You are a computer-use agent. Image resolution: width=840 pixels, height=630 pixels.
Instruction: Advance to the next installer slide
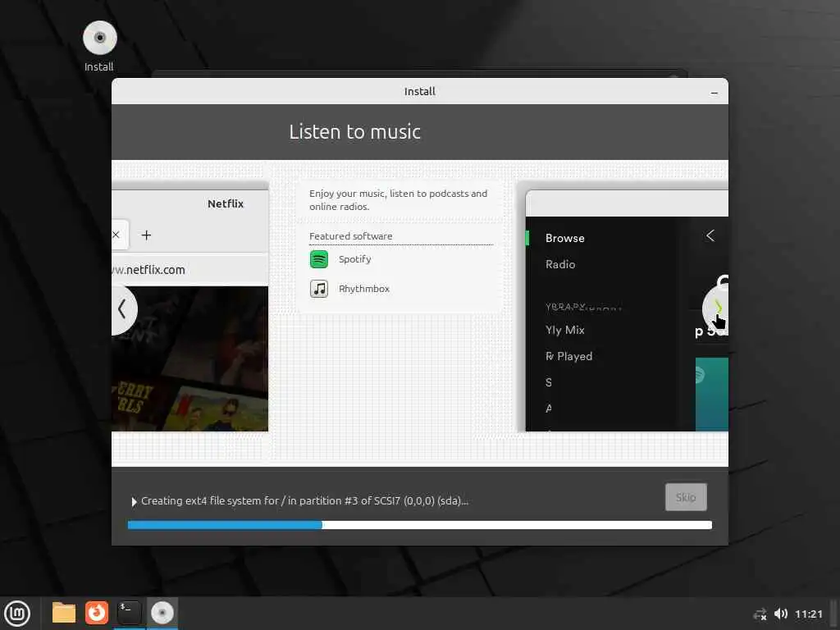pyautogui.click(x=717, y=308)
